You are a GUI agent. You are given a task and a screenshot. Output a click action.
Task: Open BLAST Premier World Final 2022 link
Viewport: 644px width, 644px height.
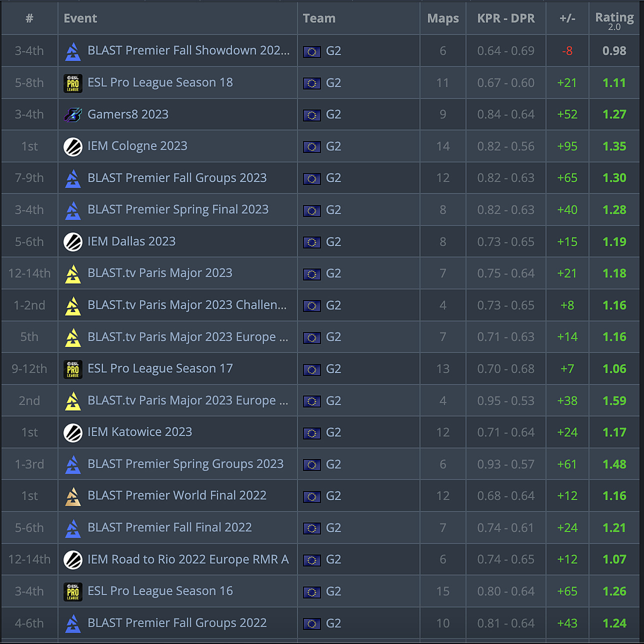[x=177, y=495]
